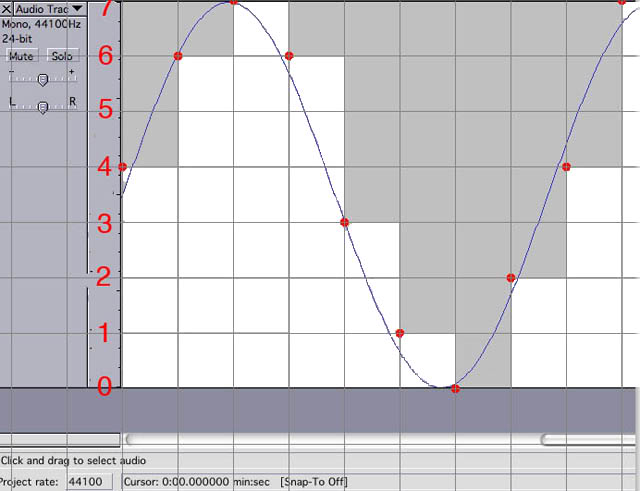Solo the audio track
The width and height of the screenshot is (640, 491).
[x=62, y=56]
